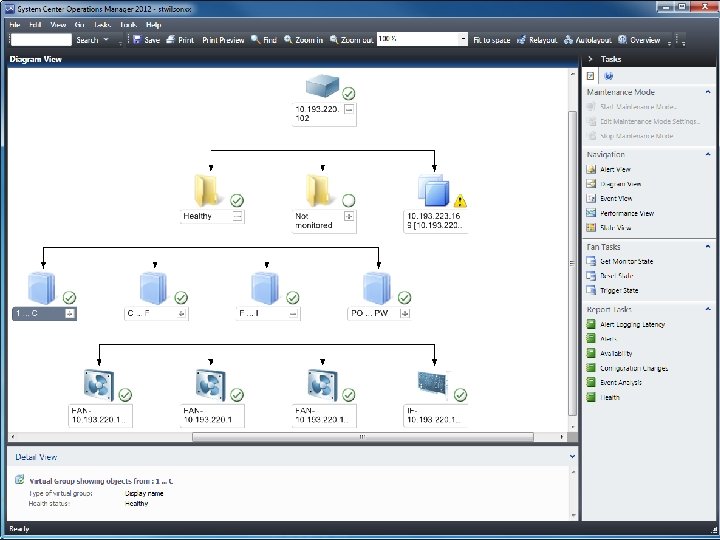Screen dimensions: 720x540
Task: Collapse the Maintenance Mode section
Action: [708, 92]
